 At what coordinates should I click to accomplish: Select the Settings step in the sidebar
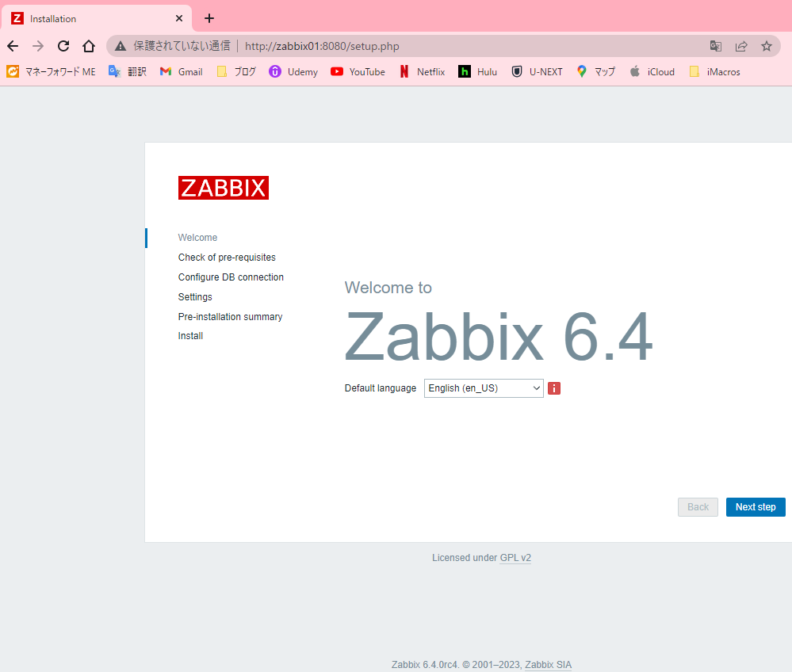(x=195, y=296)
